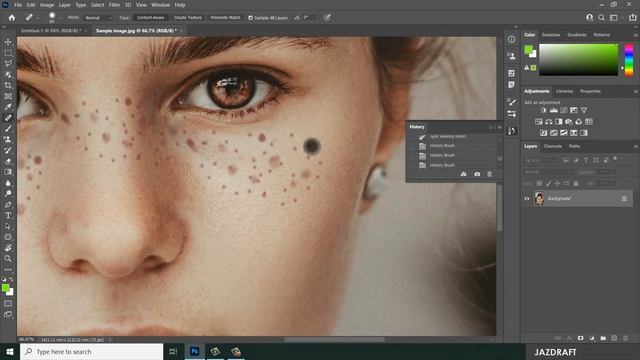Select the Path Selection tool
This screenshot has height=360, width=640.
tap(8, 226)
